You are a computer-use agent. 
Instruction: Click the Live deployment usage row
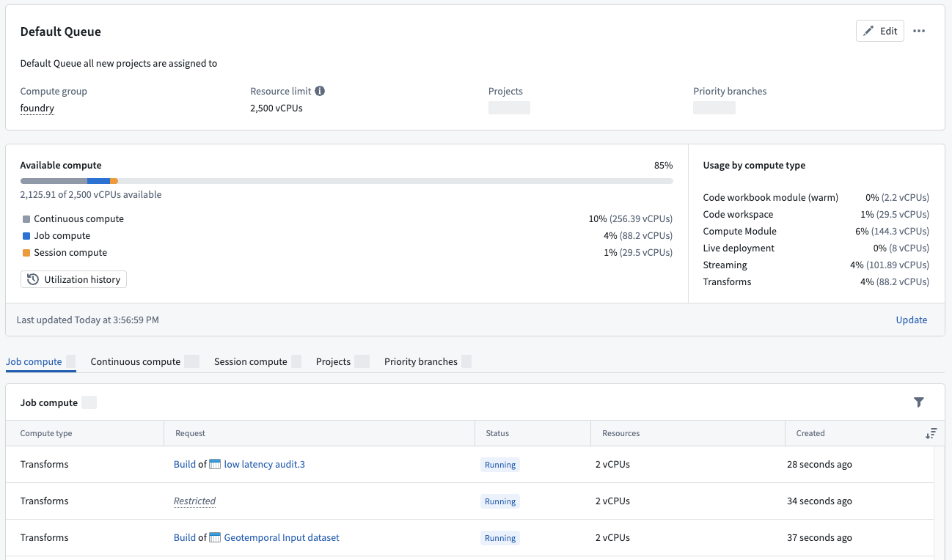(816, 248)
